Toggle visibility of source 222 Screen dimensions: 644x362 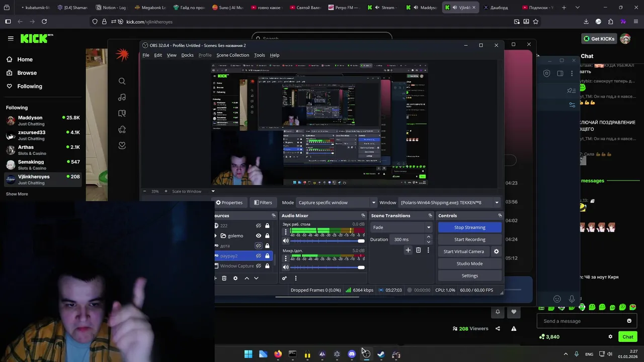[x=259, y=226]
